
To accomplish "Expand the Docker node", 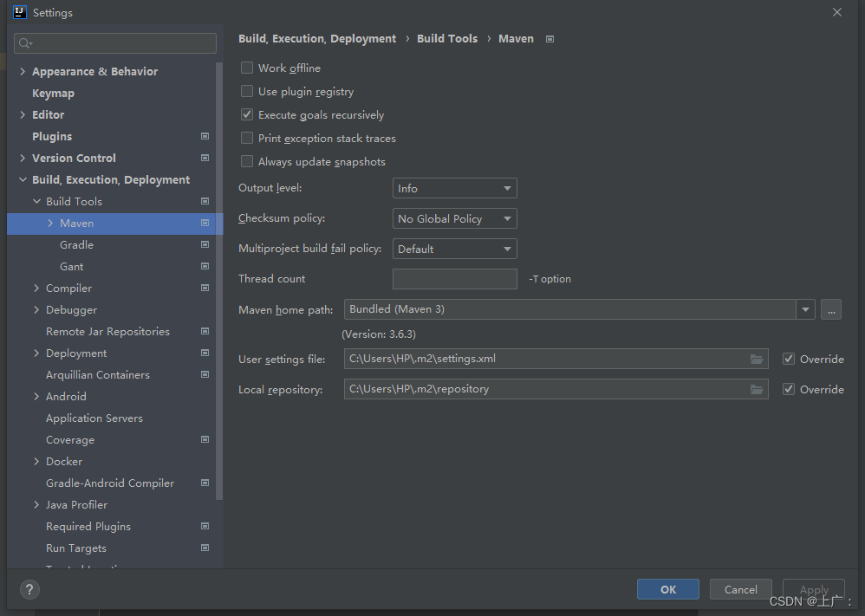I will (36, 461).
